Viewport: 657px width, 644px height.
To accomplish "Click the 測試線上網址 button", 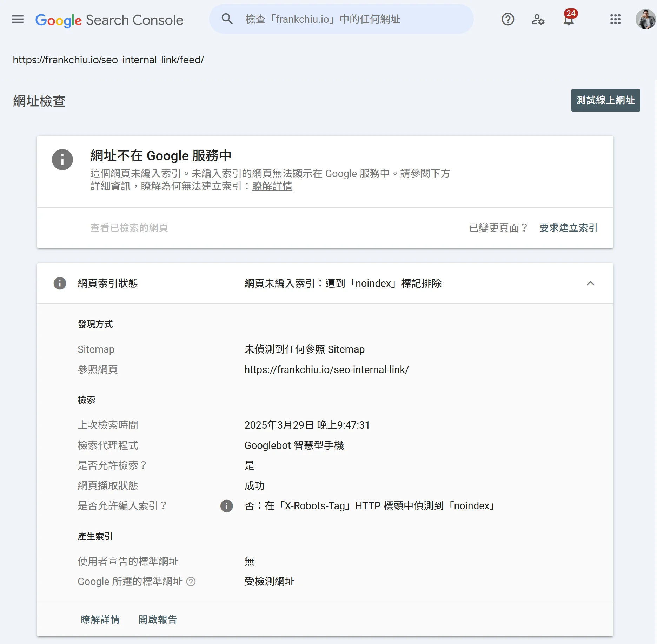I will (x=605, y=100).
